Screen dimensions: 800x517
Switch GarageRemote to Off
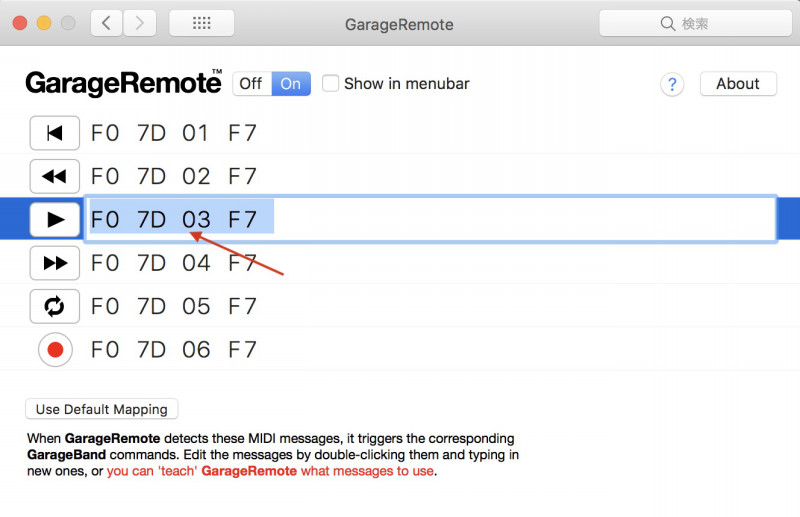click(x=251, y=84)
